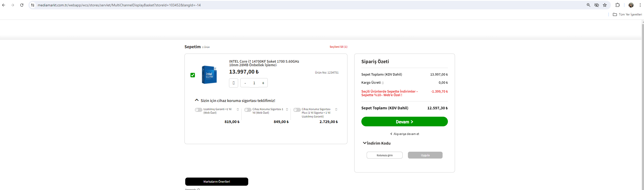Delete product with the trash icon button
Image resolution: width=644 pixels, height=190 pixels.
point(233,83)
